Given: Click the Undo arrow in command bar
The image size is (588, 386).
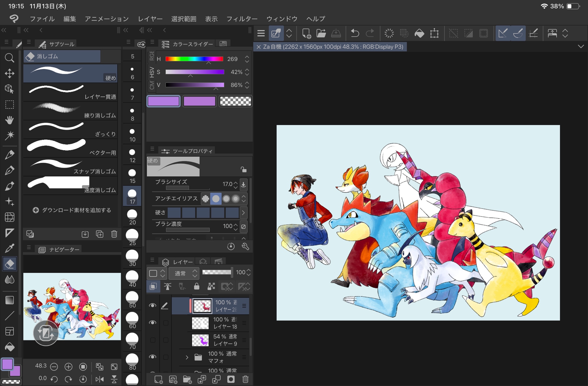Looking at the screenshot, I should coord(355,33).
